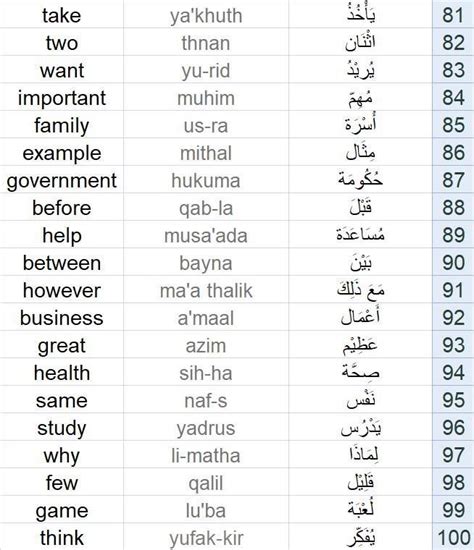Screen dimensions: 474x550
Task: Click the 'great' cell
Action: (61, 344)
